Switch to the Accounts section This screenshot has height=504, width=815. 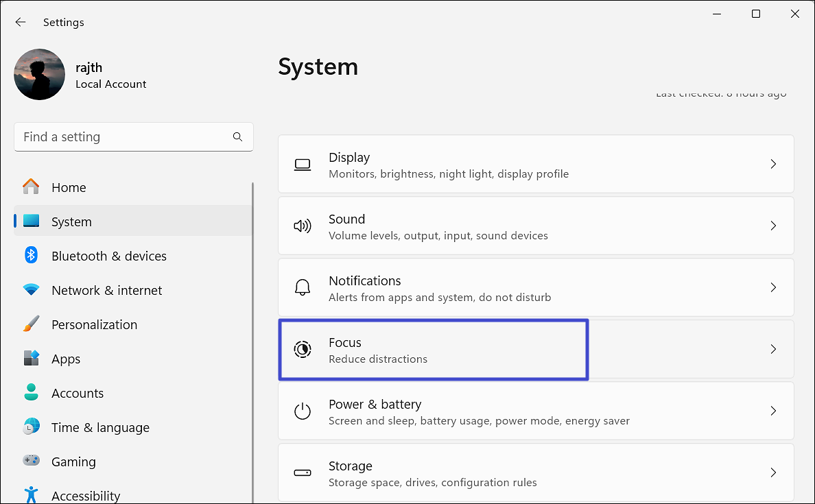pos(78,393)
